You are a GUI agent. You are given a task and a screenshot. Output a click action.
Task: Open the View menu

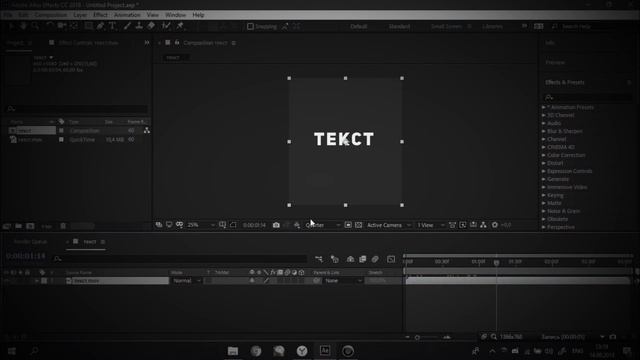pos(153,15)
